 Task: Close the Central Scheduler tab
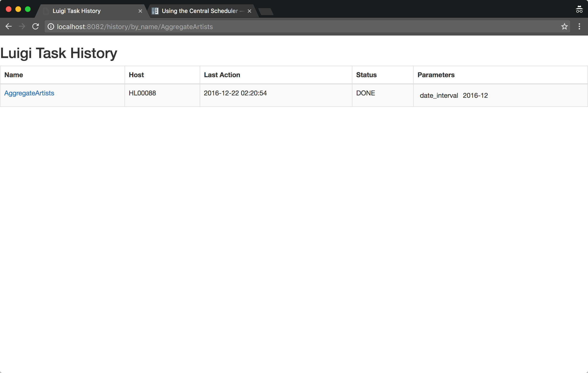click(249, 11)
